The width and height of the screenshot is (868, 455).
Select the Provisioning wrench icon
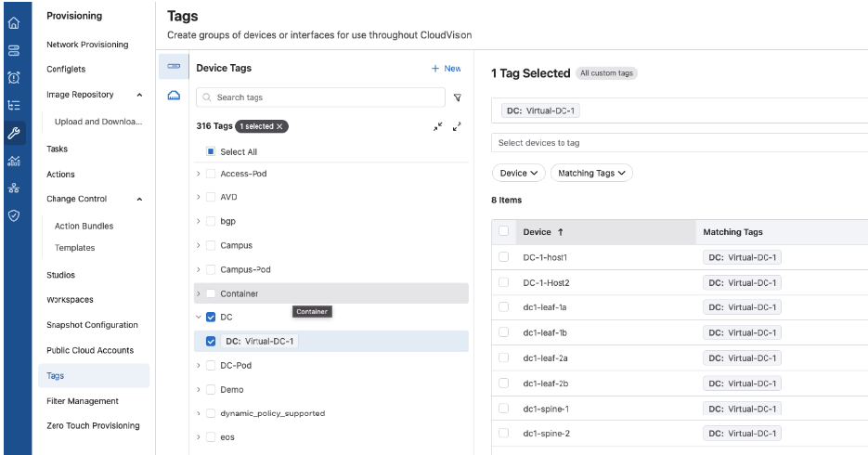[x=14, y=133]
